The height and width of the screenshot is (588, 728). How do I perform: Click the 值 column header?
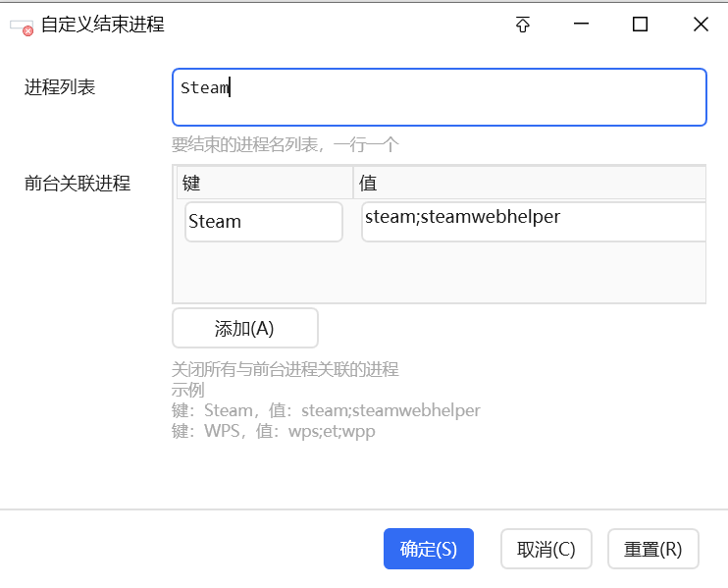[530, 183]
